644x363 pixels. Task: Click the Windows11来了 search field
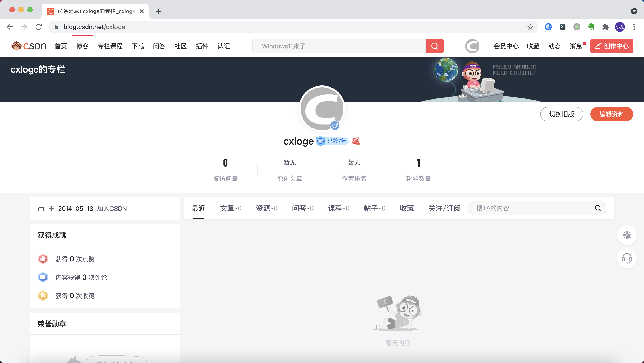(339, 46)
